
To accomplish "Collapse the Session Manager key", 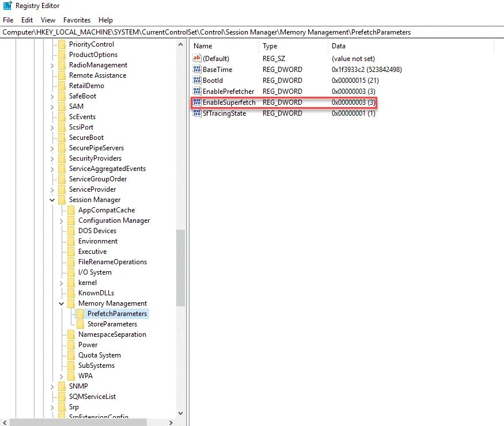I will point(52,200).
